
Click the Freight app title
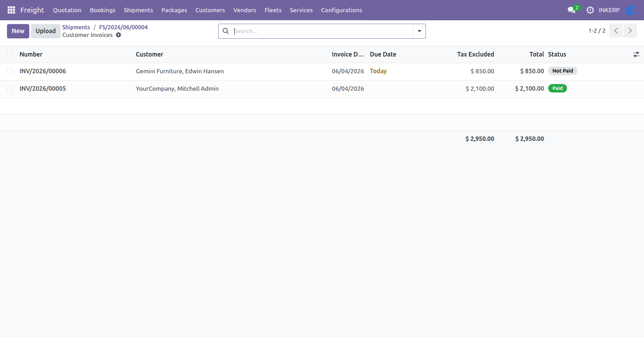pyautogui.click(x=32, y=10)
